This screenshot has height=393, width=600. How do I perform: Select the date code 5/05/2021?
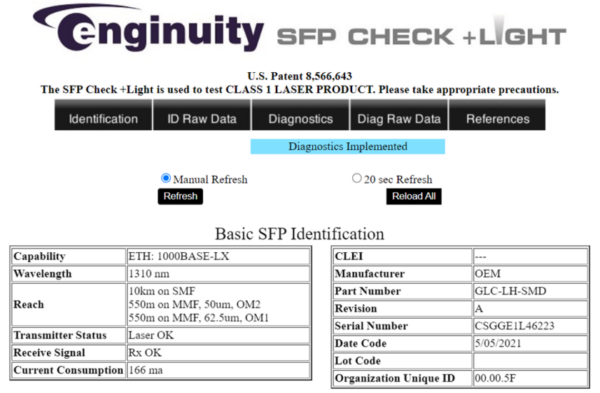click(498, 344)
